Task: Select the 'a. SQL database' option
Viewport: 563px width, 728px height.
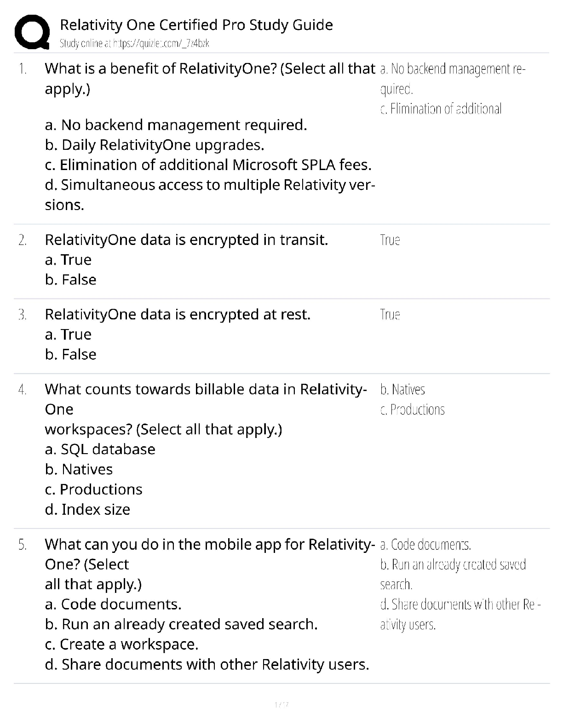Action: tap(100, 449)
